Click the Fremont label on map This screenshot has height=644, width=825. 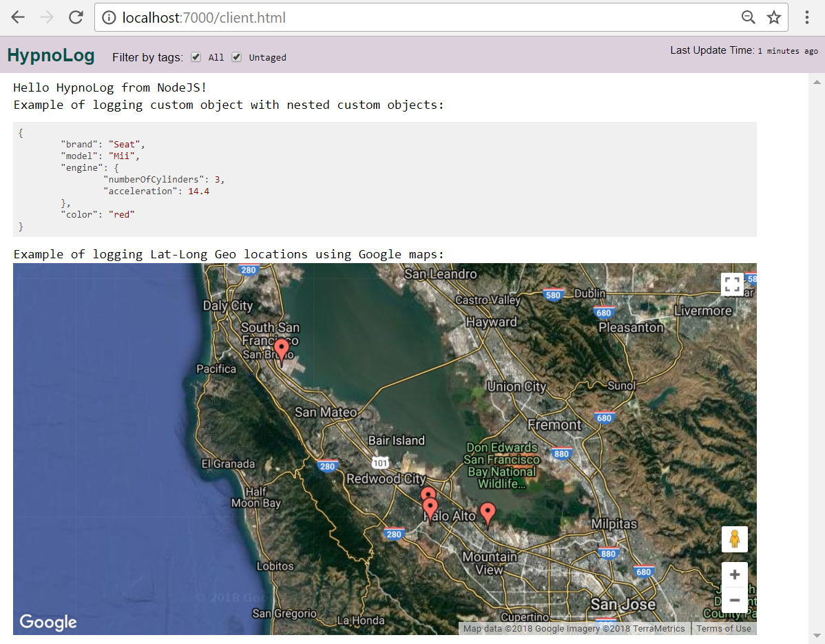click(554, 424)
